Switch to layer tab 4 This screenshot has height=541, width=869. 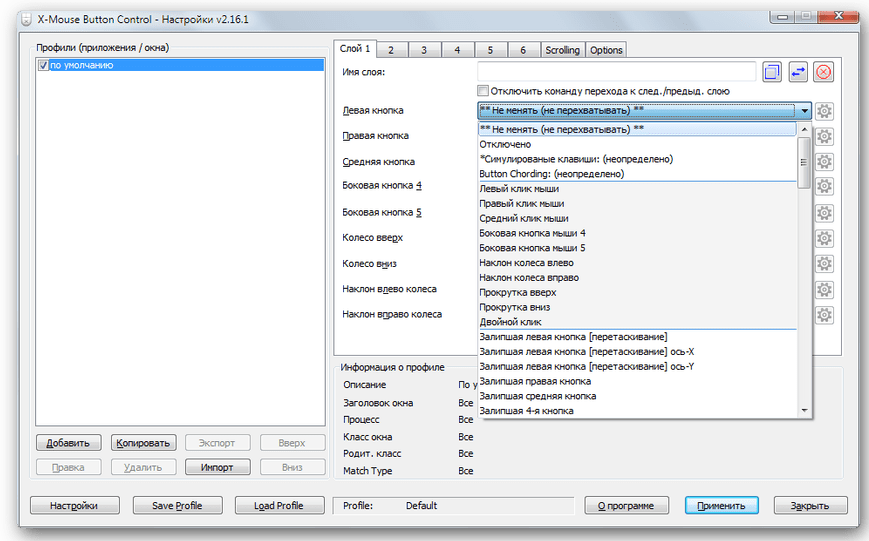coord(457,50)
